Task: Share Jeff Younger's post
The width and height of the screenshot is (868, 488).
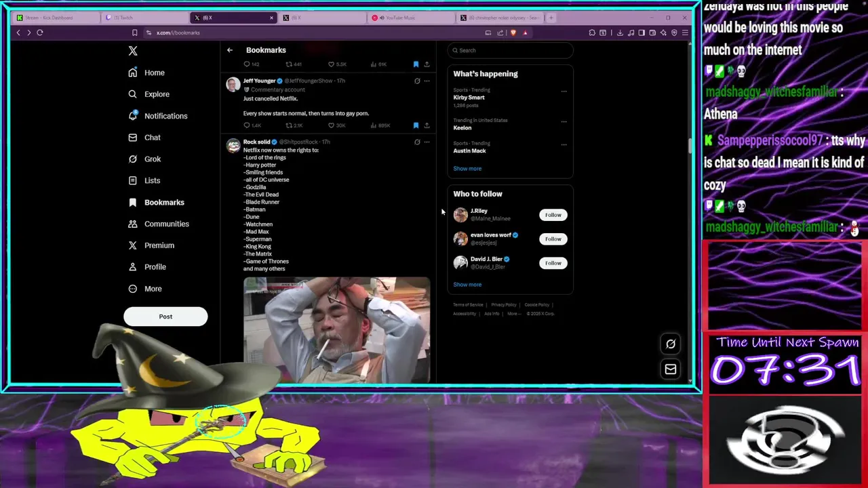Action: 427,125
